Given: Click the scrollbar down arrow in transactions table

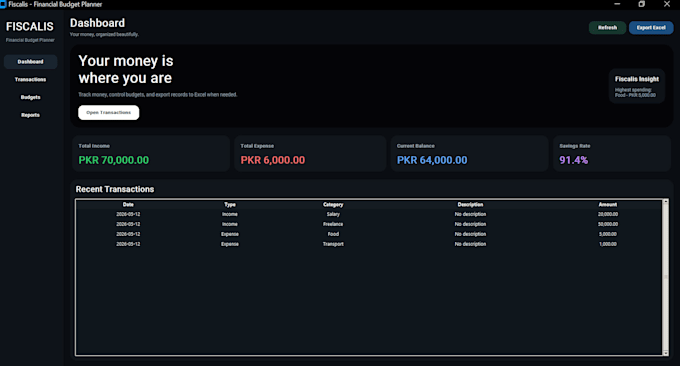Looking at the screenshot, I should pyautogui.click(x=665, y=353).
